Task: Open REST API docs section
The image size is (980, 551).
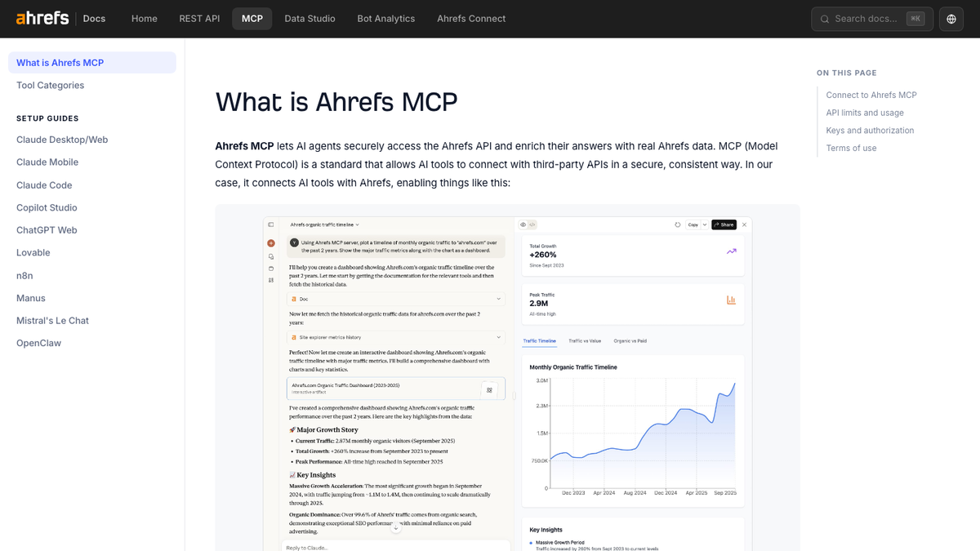Action: (x=199, y=19)
